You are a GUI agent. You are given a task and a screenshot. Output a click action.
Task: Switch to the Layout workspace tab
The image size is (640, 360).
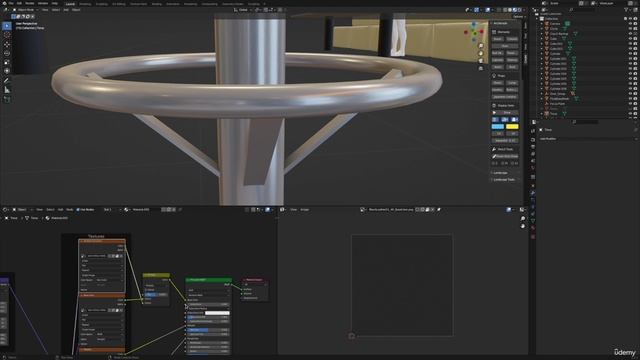coord(70,4)
